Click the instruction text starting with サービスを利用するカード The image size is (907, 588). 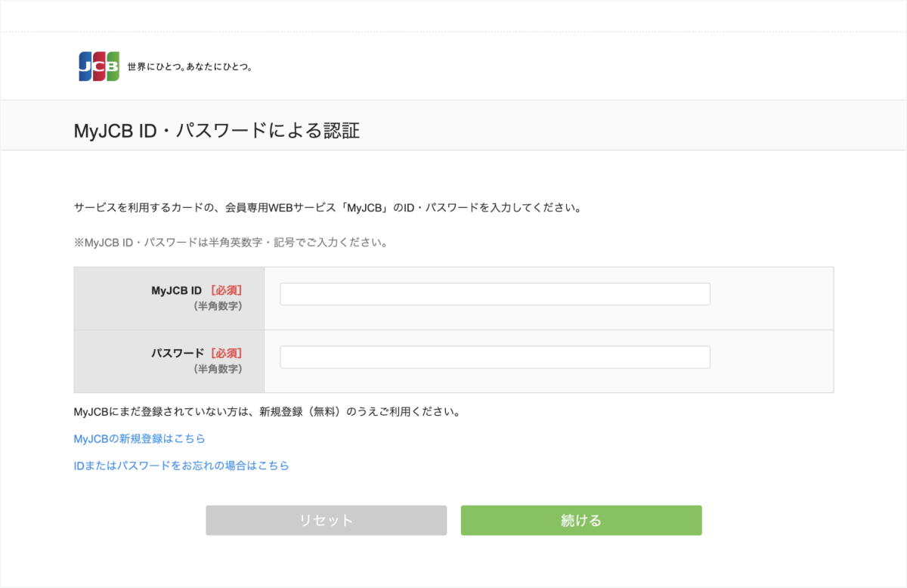click(x=327, y=207)
